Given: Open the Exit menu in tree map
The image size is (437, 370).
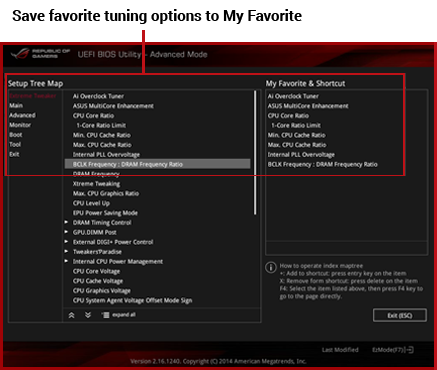Looking at the screenshot, I should click(x=14, y=154).
